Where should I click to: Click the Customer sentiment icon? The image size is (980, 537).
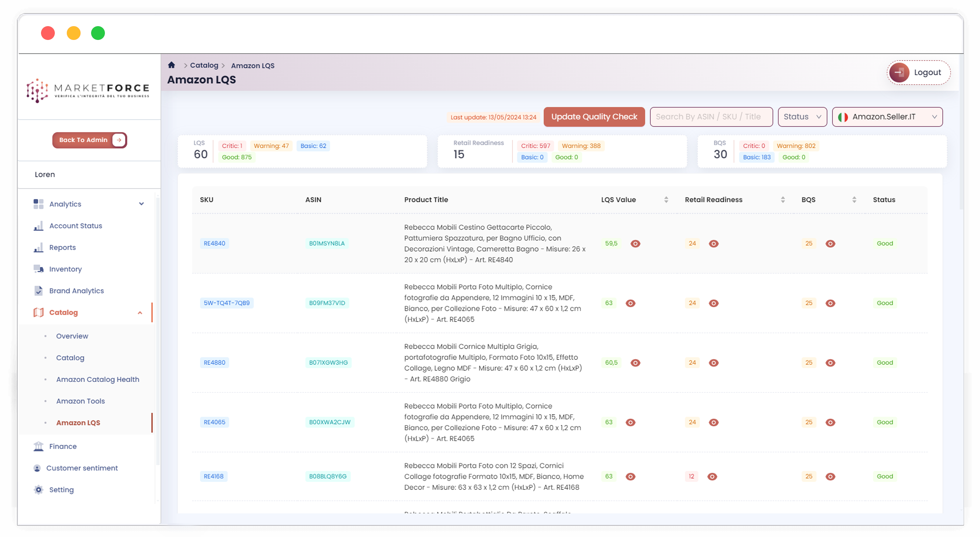[37, 468]
